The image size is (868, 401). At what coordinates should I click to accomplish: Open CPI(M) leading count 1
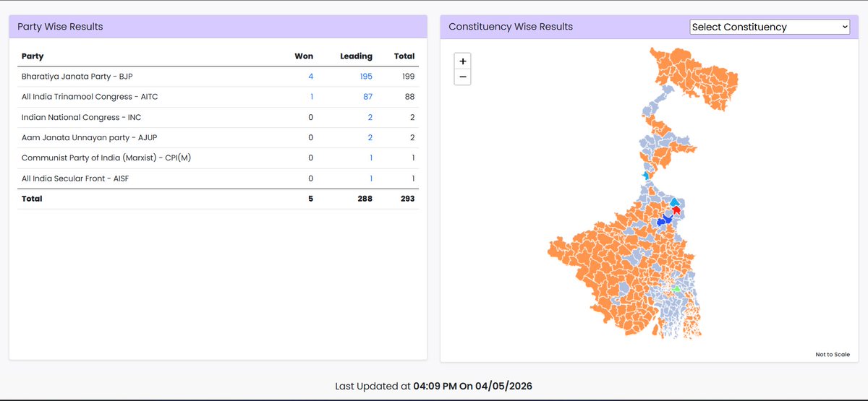pyautogui.click(x=371, y=158)
